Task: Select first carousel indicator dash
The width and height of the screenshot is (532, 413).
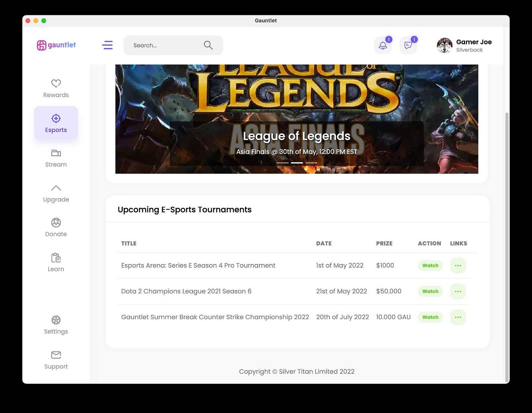Action: (x=282, y=163)
